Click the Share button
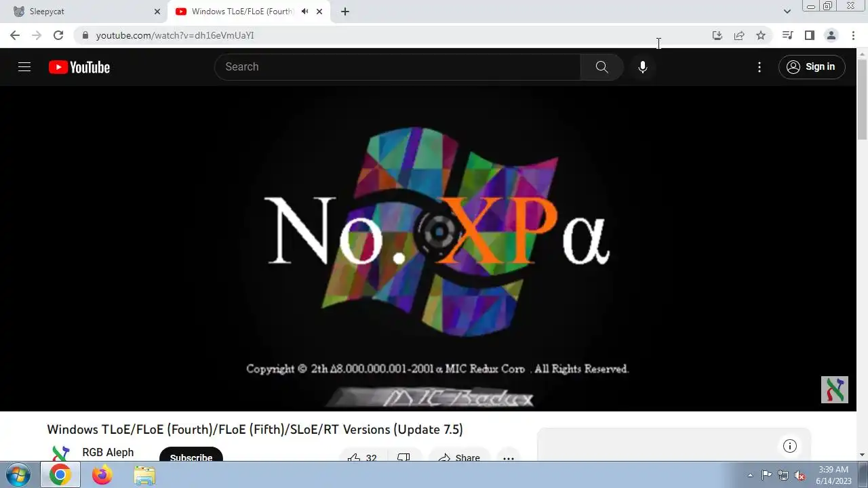The image size is (868, 488). [x=459, y=455]
